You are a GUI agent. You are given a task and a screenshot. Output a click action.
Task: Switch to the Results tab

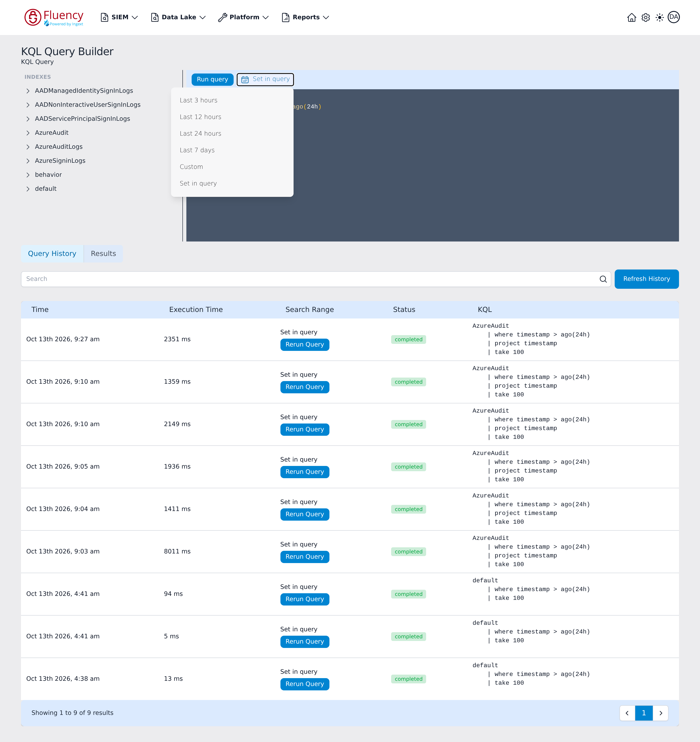click(103, 254)
